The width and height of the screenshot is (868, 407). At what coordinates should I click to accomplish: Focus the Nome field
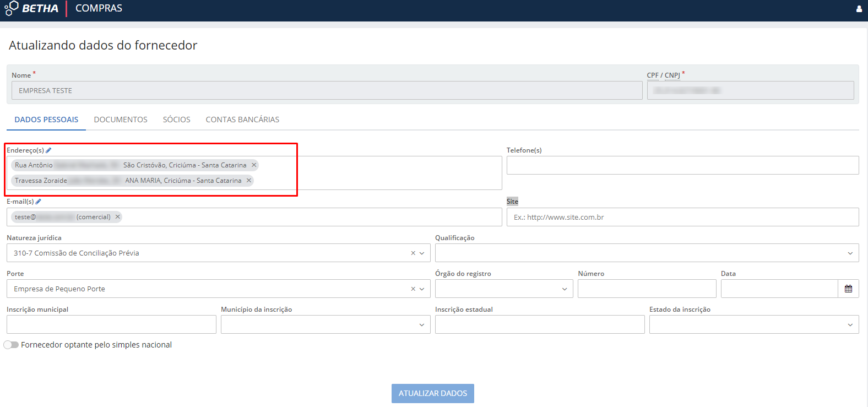[327, 90]
